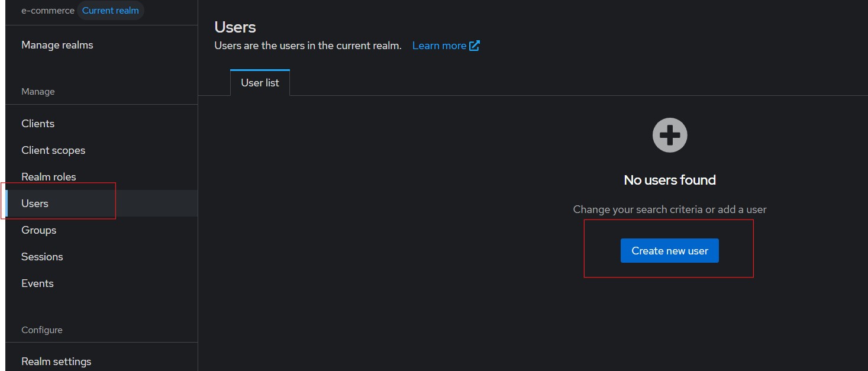Click the plus circle icon above No users found

point(670,135)
